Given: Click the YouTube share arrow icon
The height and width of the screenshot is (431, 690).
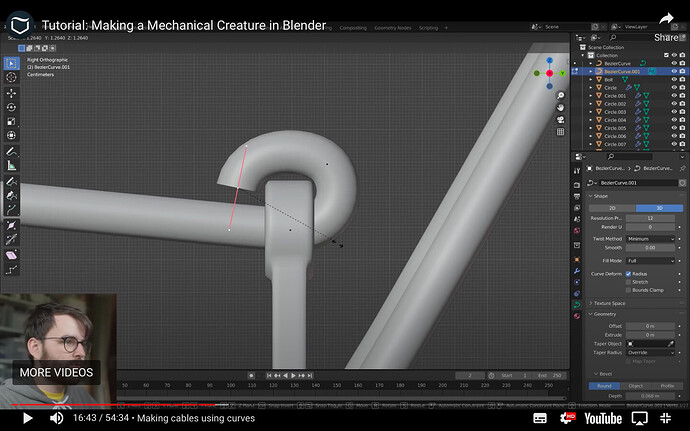Looking at the screenshot, I should [666, 19].
